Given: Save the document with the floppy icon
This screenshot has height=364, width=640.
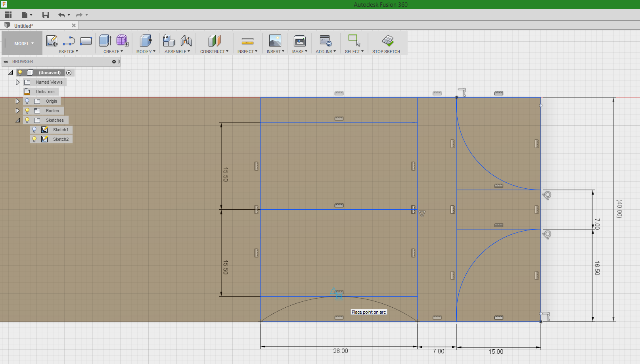Looking at the screenshot, I should pos(46,15).
